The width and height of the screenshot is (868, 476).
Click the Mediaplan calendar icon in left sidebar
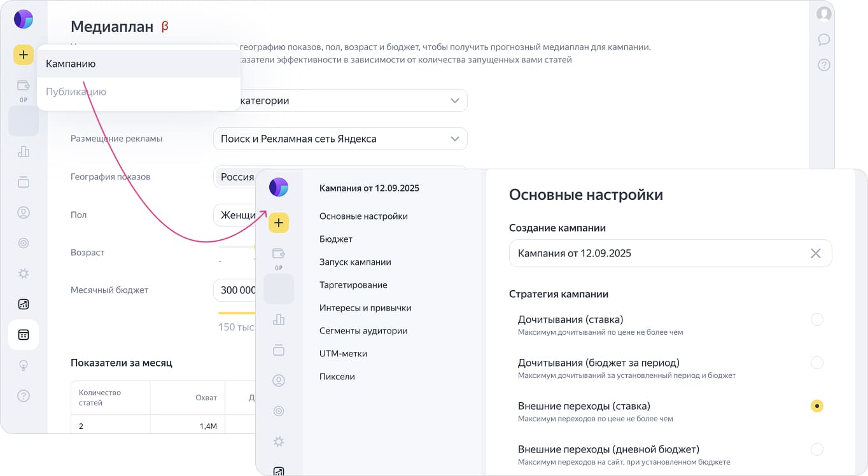click(x=24, y=335)
